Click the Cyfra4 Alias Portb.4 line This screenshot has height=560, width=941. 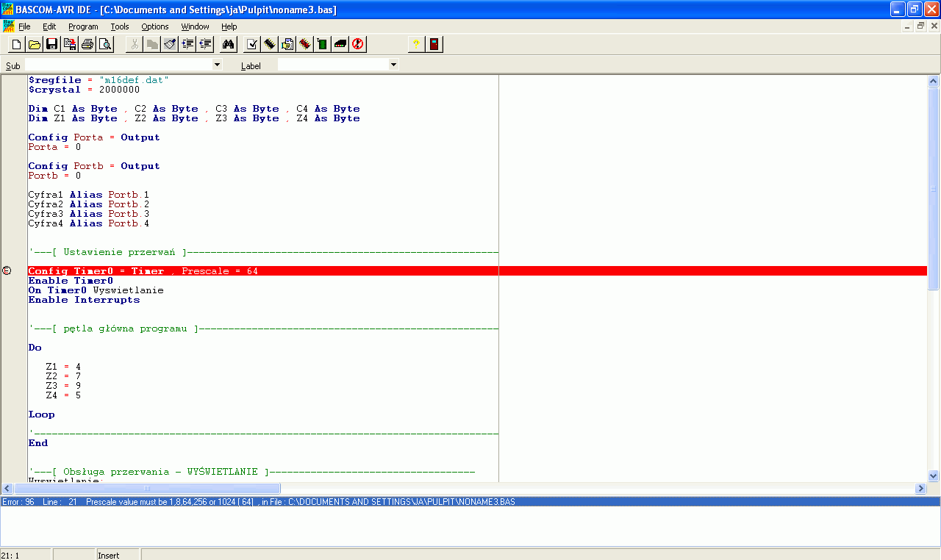click(x=89, y=223)
